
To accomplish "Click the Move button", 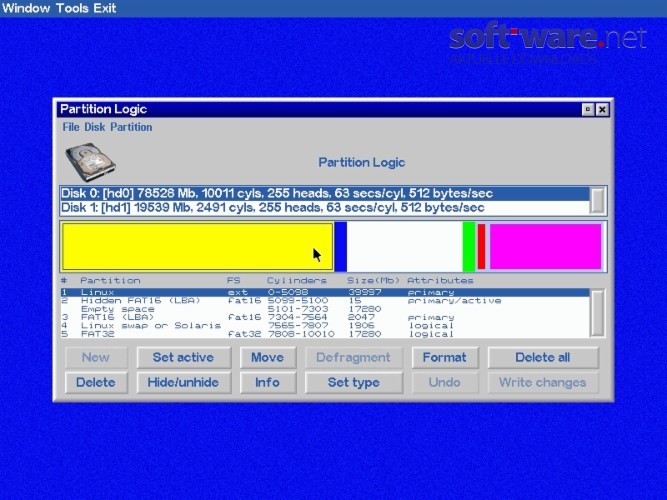I will point(268,357).
